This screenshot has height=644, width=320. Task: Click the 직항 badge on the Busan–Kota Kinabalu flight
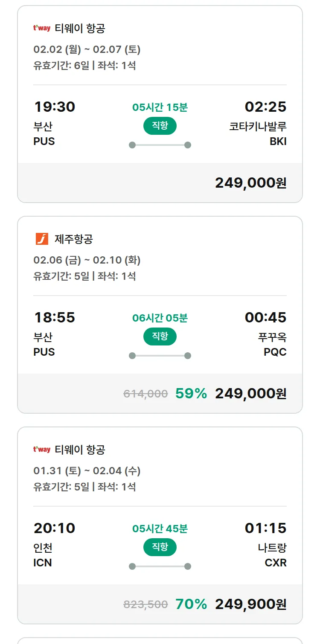coord(160,126)
